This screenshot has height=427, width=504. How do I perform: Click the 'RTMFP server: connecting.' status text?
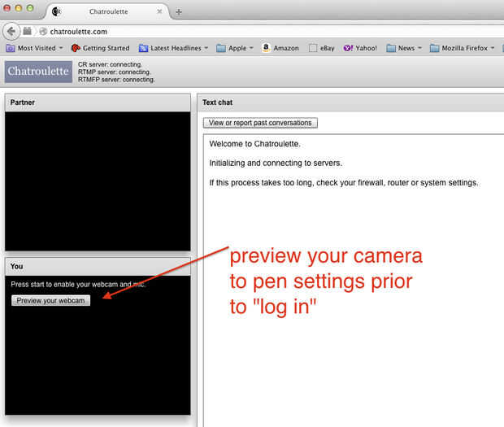click(x=116, y=79)
